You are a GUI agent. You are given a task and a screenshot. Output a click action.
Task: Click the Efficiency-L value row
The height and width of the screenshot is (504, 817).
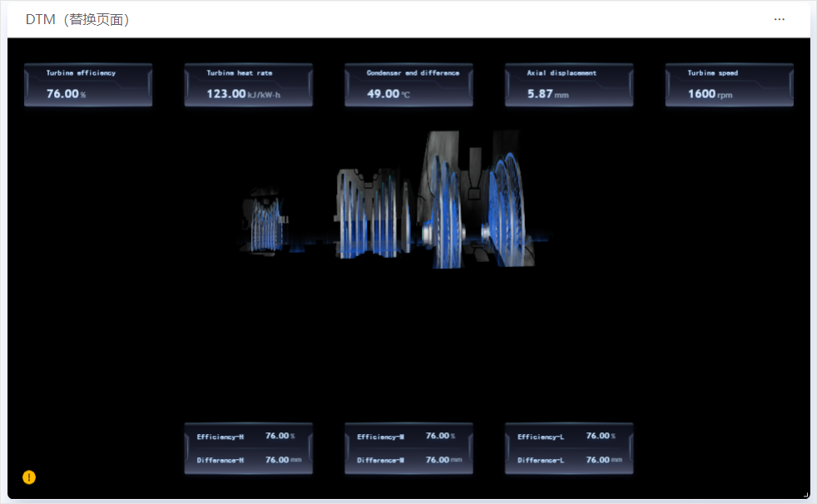pos(569,436)
